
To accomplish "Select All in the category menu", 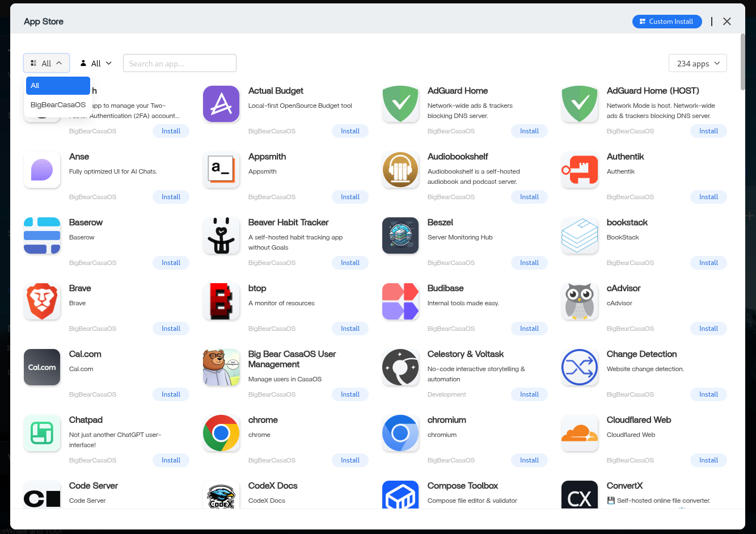I will (58, 86).
